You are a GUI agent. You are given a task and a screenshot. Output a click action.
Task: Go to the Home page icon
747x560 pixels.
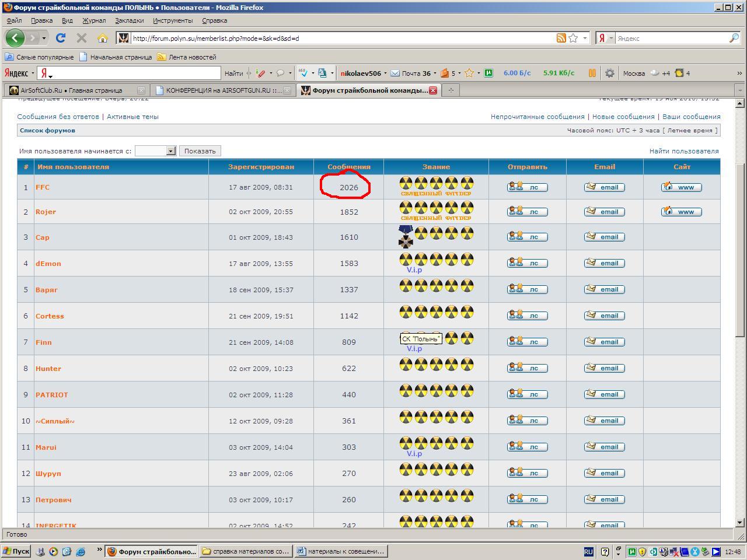point(103,38)
